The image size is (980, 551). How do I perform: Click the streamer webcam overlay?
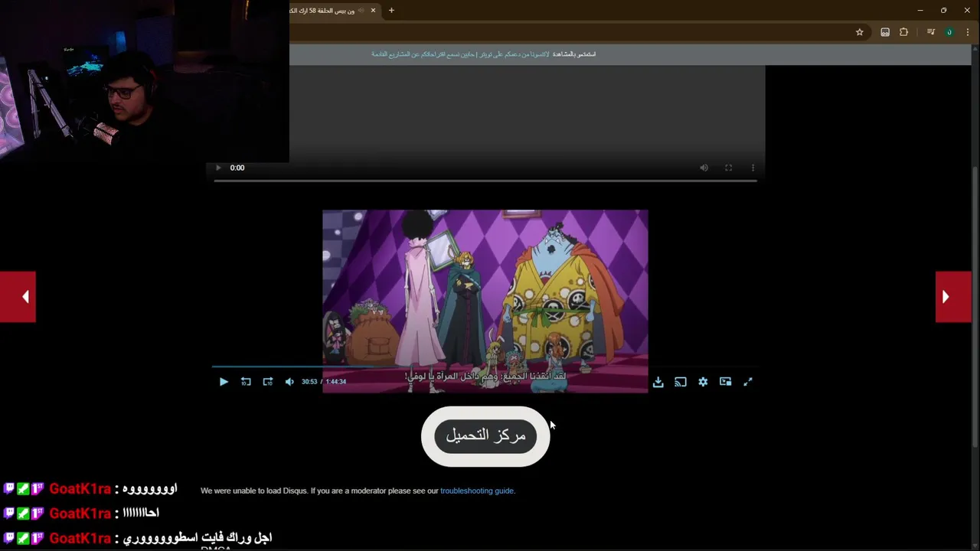click(x=145, y=81)
